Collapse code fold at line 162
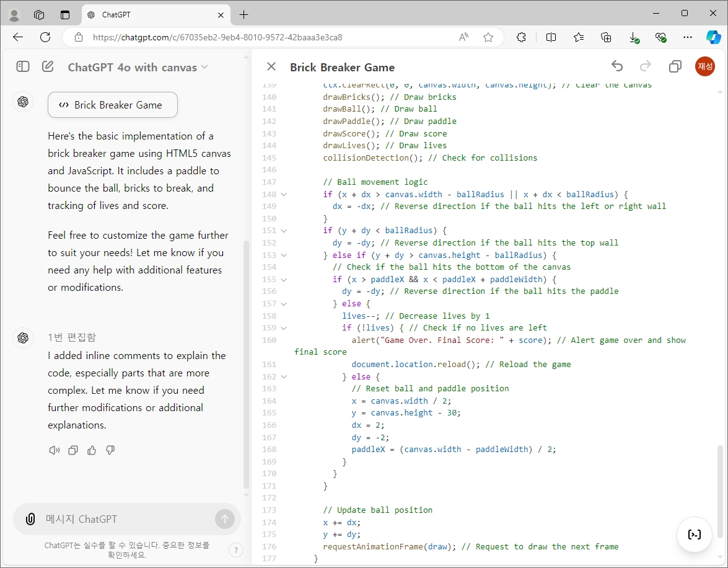Viewport: 728px width, 568px height. pos(284,376)
